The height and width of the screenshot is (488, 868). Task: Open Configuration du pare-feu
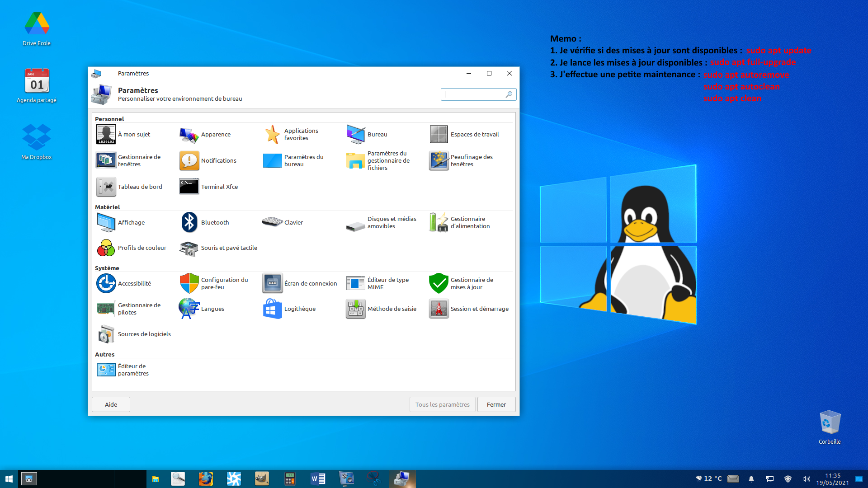pos(214,283)
